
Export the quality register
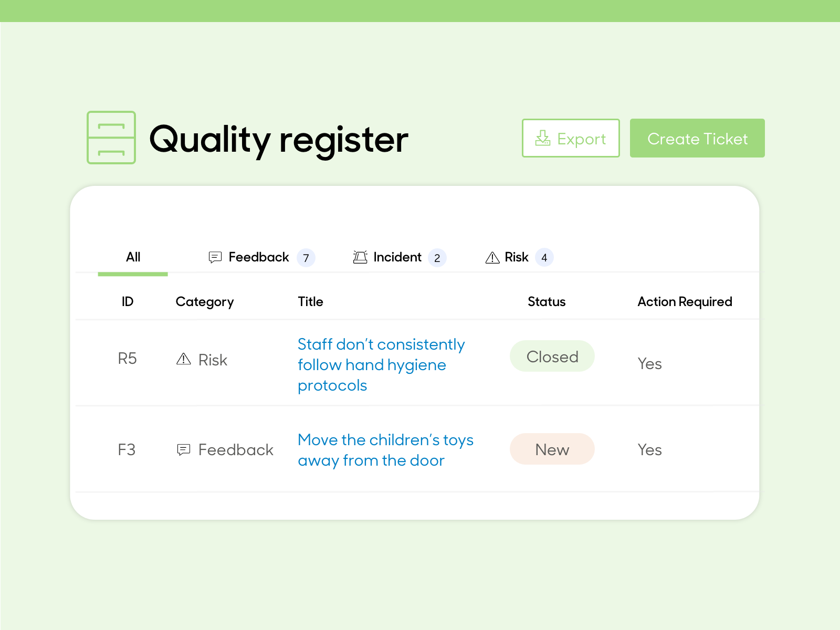pyautogui.click(x=571, y=138)
